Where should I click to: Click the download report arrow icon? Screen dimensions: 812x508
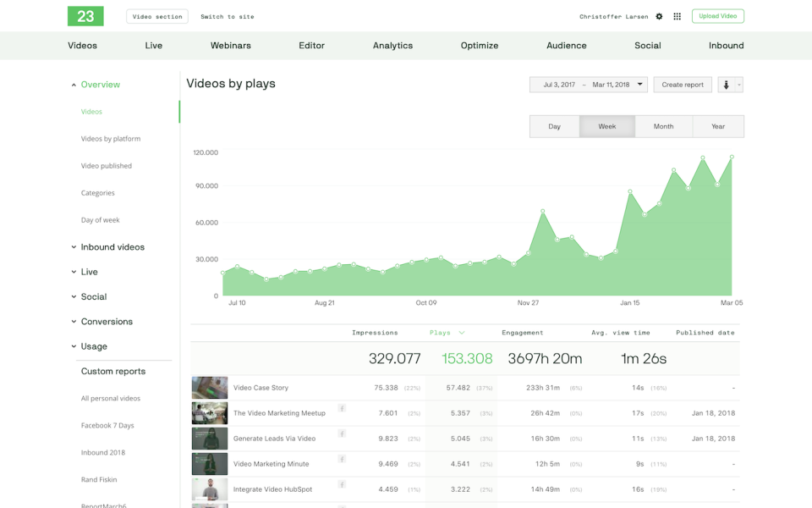pyautogui.click(x=725, y=85)
